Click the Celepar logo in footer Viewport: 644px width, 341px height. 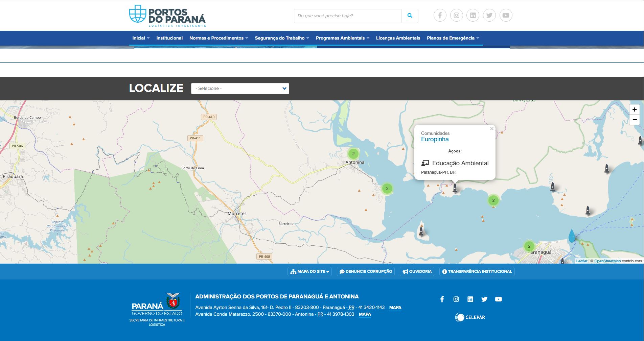coord(470,317)
